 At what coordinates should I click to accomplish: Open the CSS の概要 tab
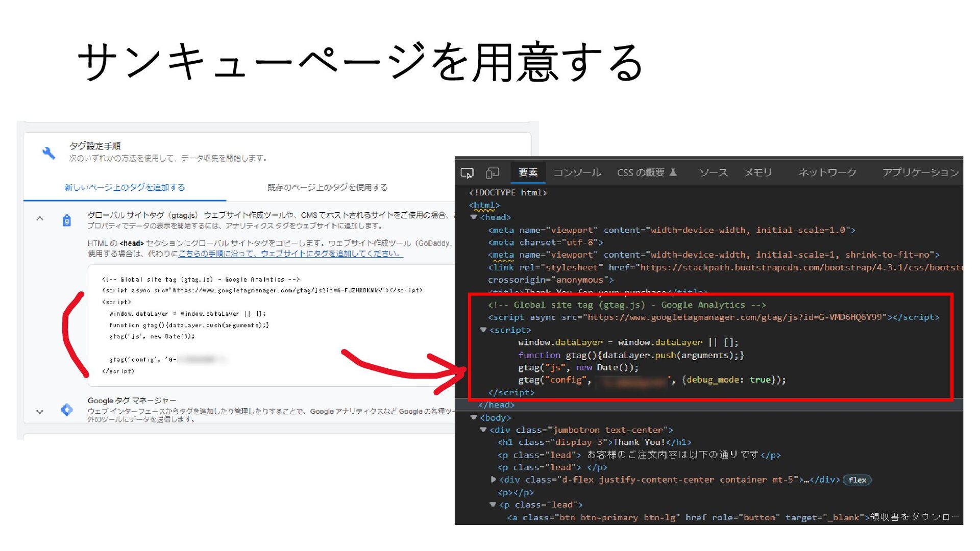(x=647, y=172)
